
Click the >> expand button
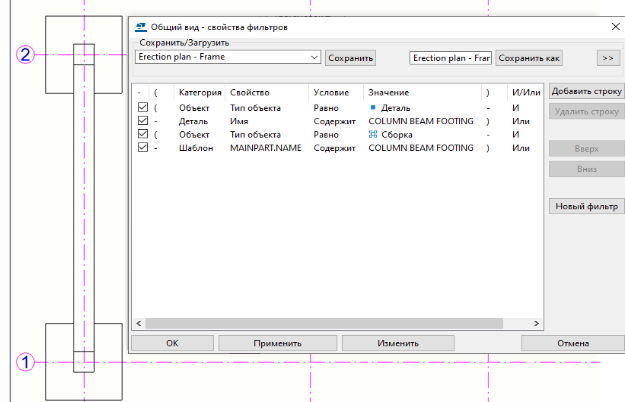pyautogui.click(x=607, y=58)
